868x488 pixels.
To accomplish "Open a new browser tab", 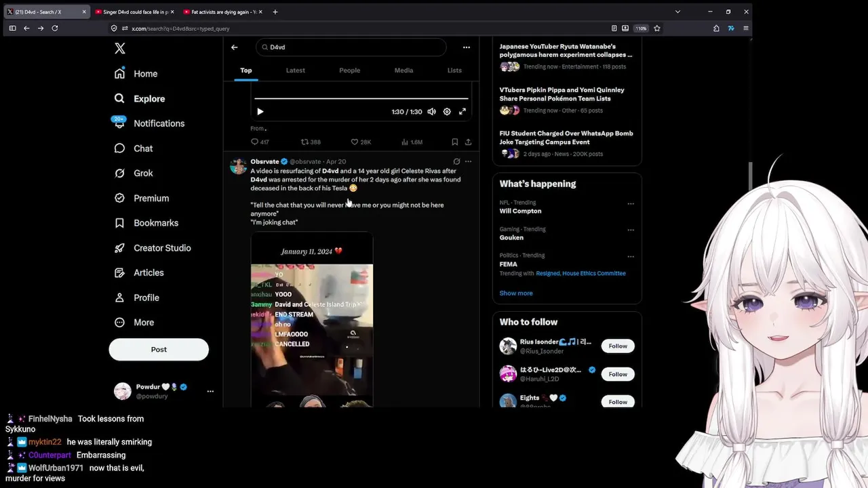I will [x=275, y=12].
